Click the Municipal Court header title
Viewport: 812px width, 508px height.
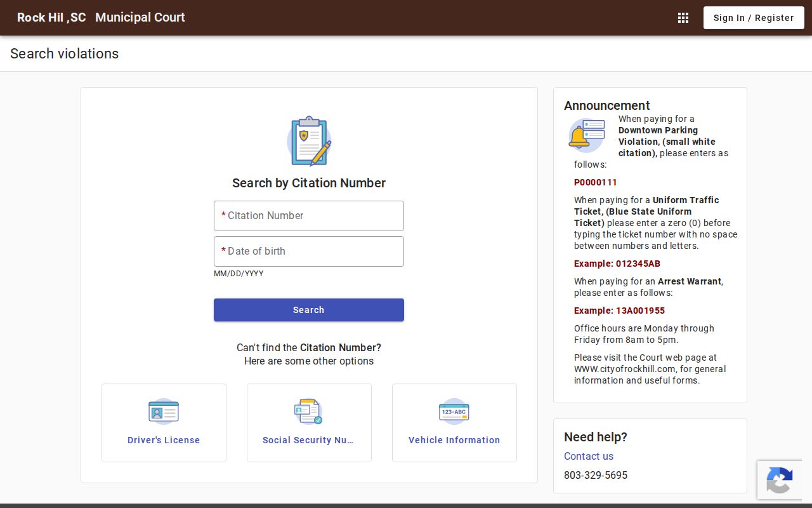coord(140,18)
